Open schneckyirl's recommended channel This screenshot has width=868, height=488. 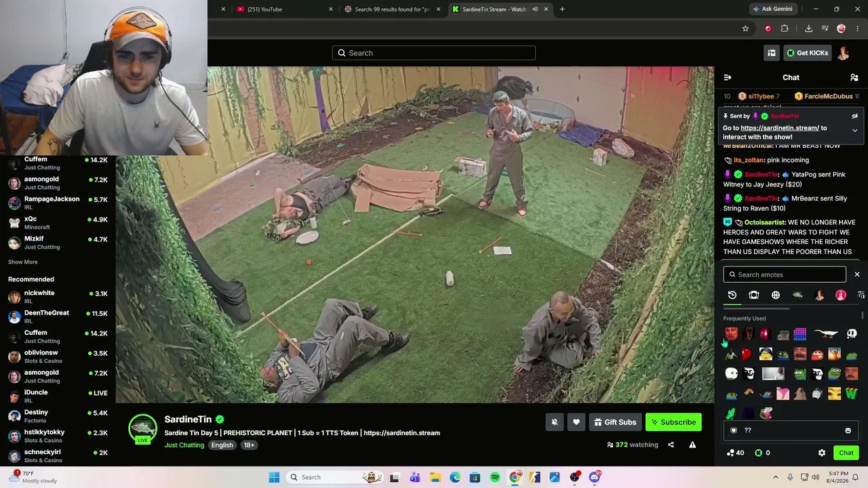click(x=58, y=455)
